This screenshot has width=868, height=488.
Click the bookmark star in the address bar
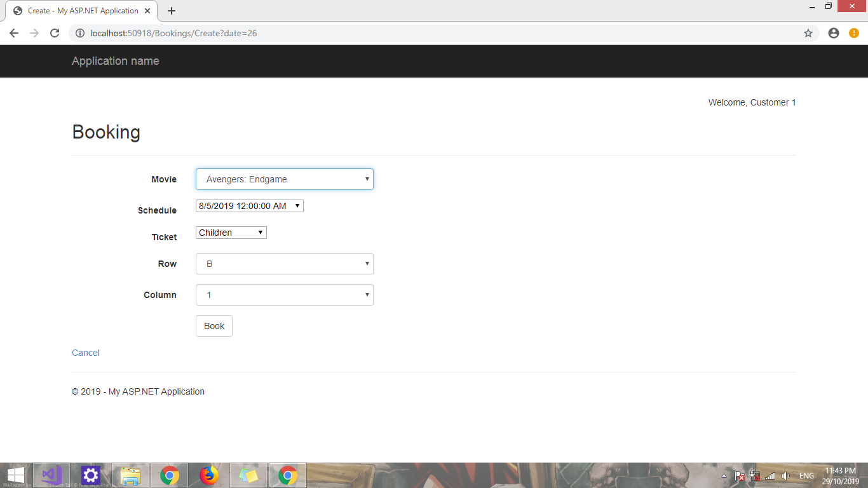809,32
